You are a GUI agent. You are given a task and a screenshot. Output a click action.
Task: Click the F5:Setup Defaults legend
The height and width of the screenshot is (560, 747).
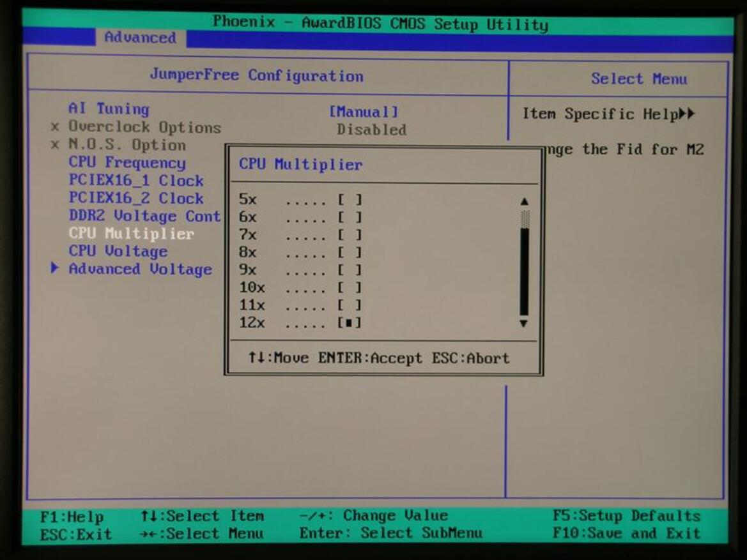coord(626,516)
